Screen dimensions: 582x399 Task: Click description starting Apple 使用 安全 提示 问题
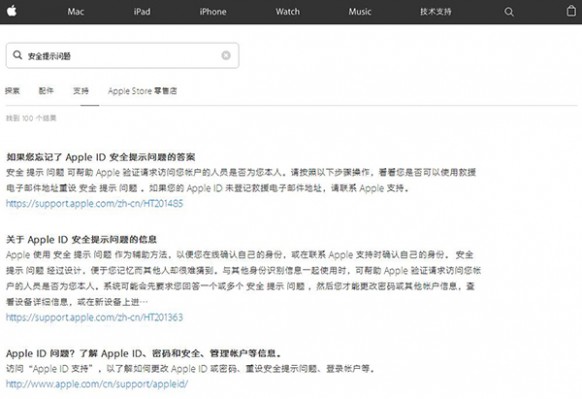pos(243,278)
